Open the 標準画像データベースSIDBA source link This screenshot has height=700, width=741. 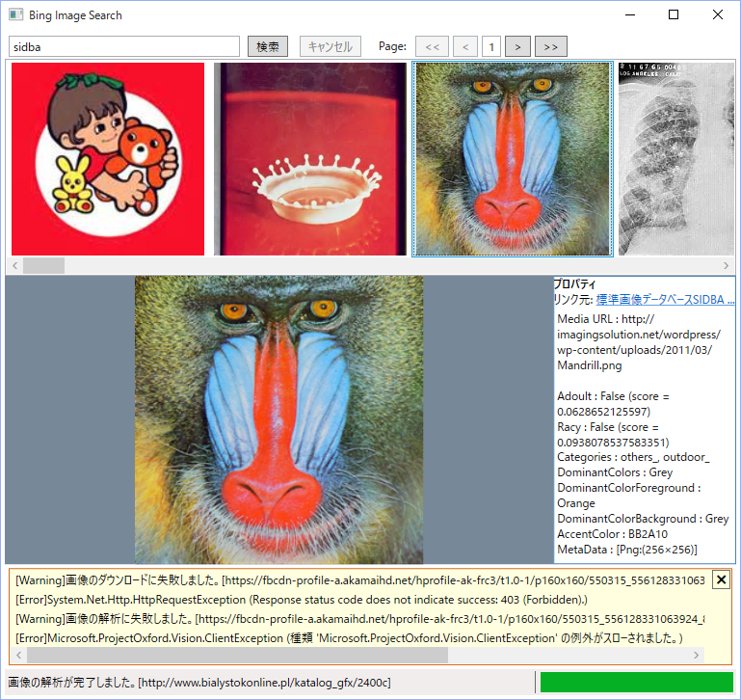[665, 300]
